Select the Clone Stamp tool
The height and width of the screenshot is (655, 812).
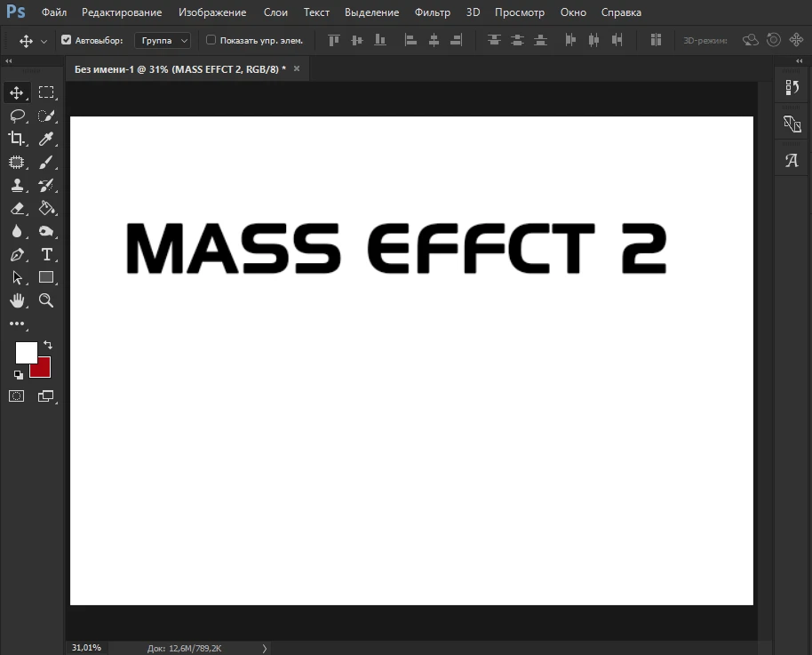point(17,185)
